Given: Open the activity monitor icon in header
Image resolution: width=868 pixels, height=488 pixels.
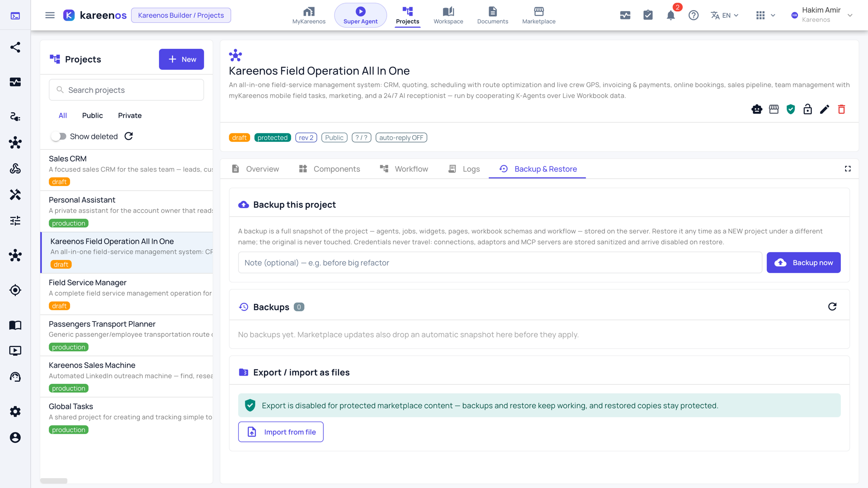Looking at the screenshot, I should pos(625,15).
